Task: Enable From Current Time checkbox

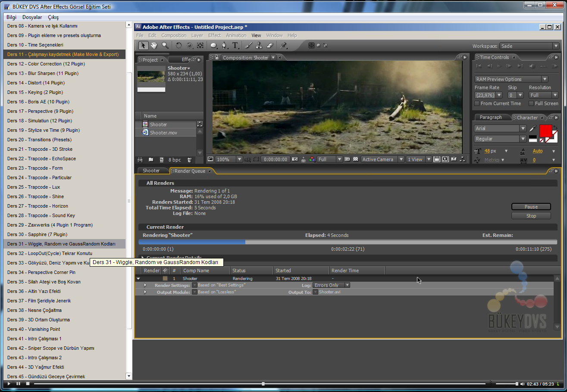Action: click(x=477, y=103)
